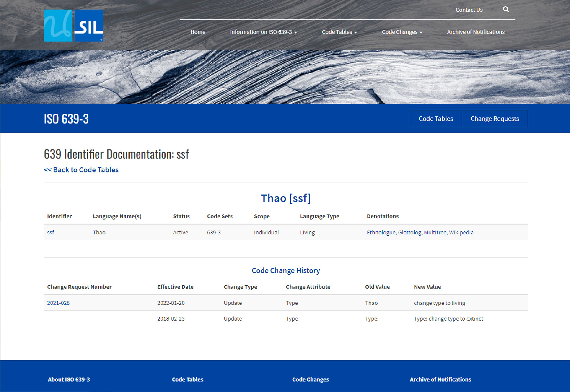The height and width of the screenshot is (392, 570).
Task: Open change request 2021-028
Action: (58, 303)
